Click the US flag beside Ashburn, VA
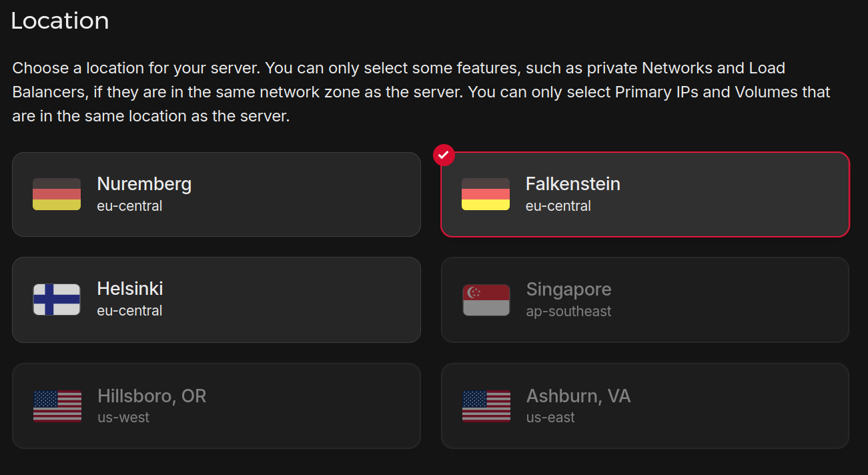868x475 pixels. [486, 406]
